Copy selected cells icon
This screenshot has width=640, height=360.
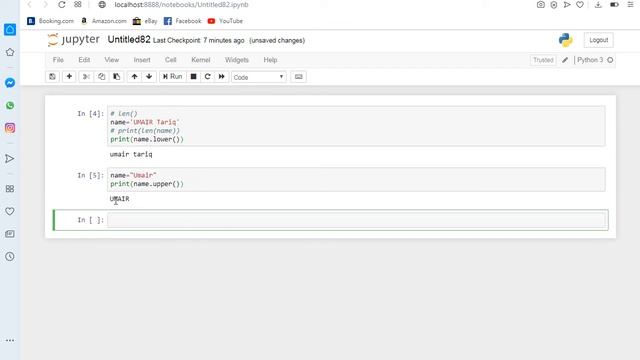101,77
